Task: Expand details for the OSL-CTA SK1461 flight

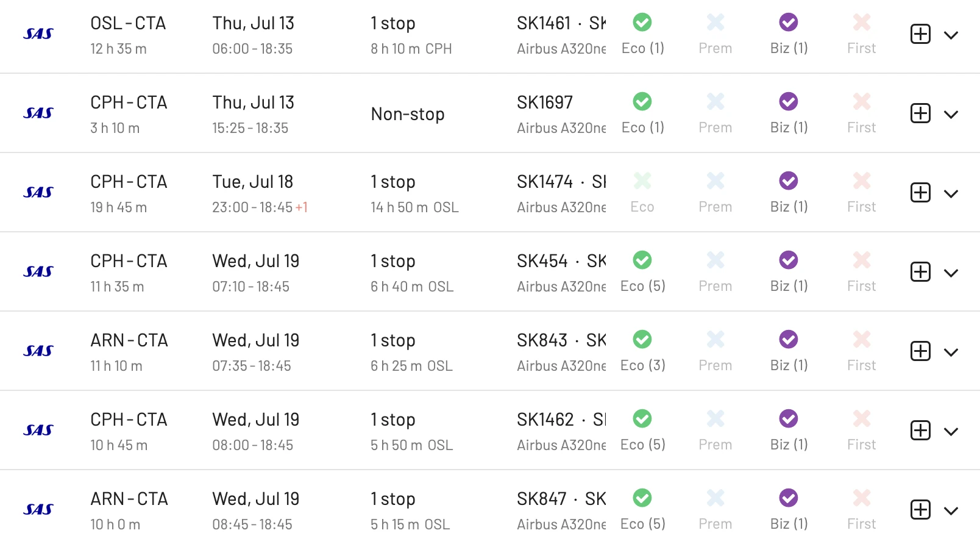Action: pyautogui.click(x=951, y=35)
